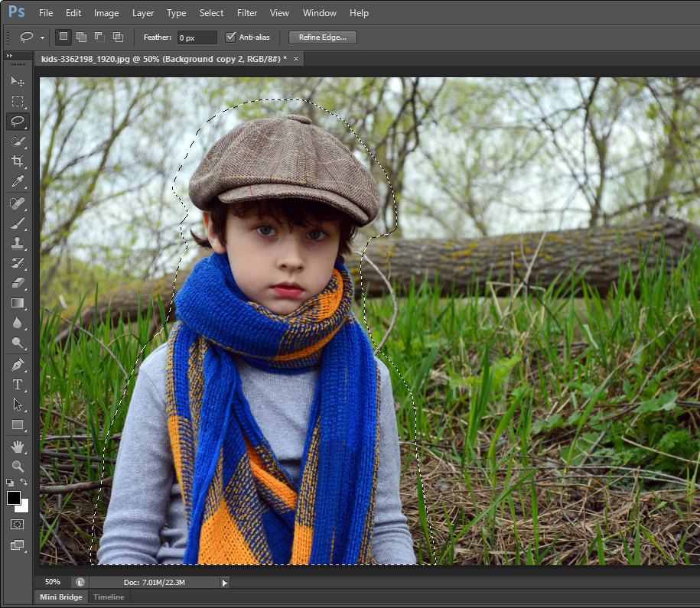Select the Hand tool
The image size is (700, 608).
(17, 446)
